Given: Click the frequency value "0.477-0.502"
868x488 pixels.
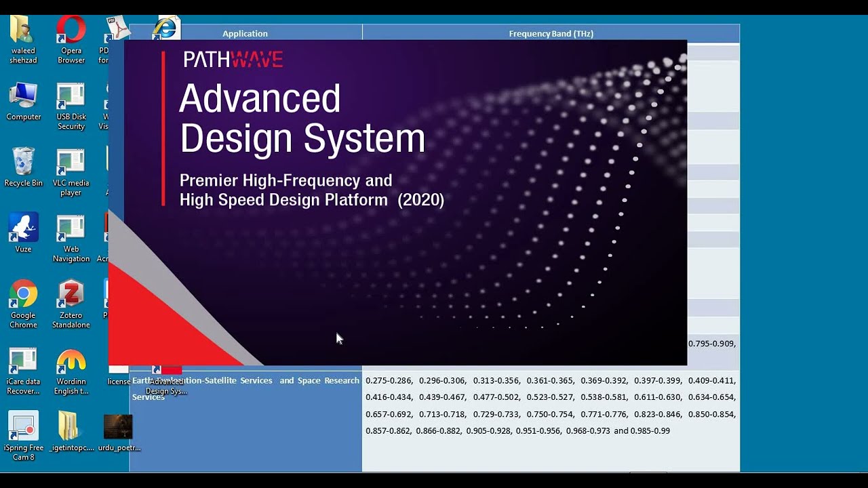Looking at the screenshot, I should click(496, 397).
